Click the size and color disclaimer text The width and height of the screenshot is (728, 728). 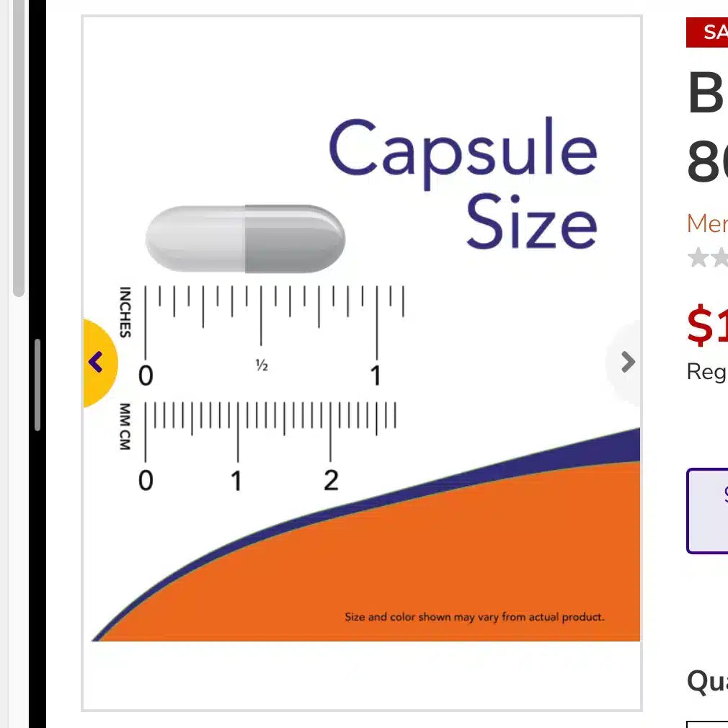[x=474, y=617]
